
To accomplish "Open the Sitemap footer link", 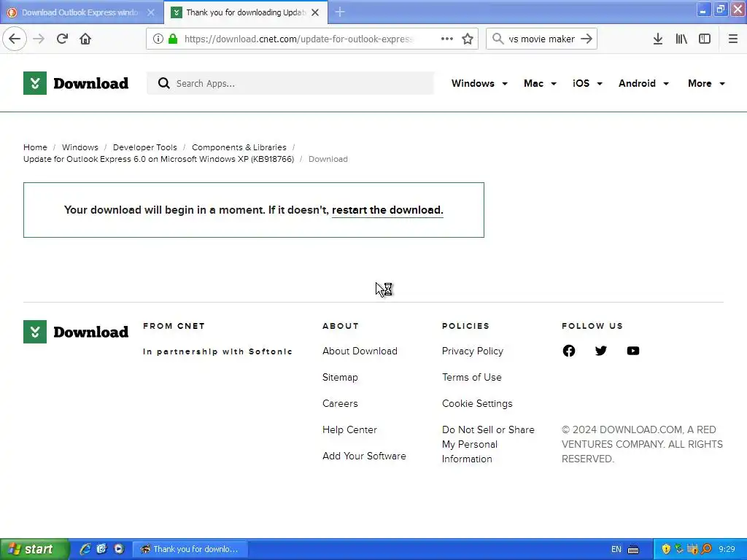I will (340, 377).
